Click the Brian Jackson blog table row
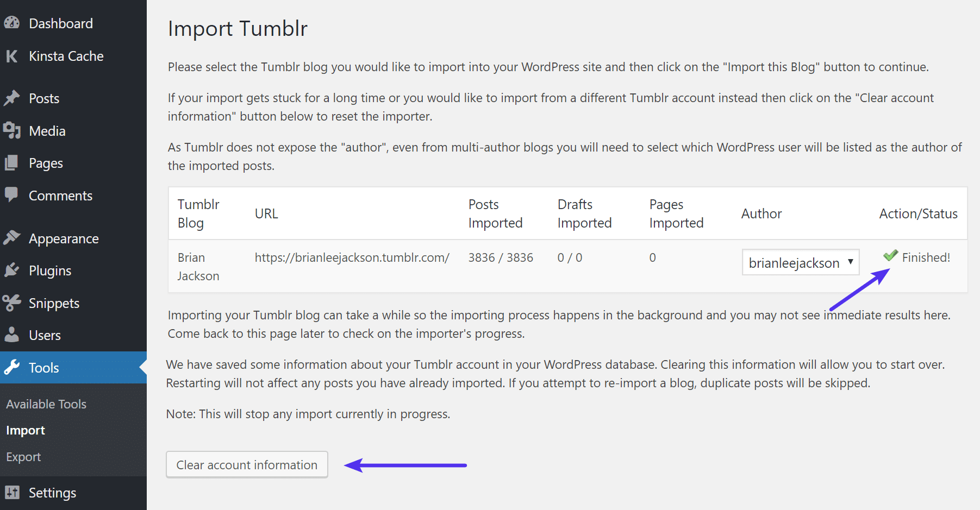The width and height of the screenshot is (980, 510). [198, 266]
